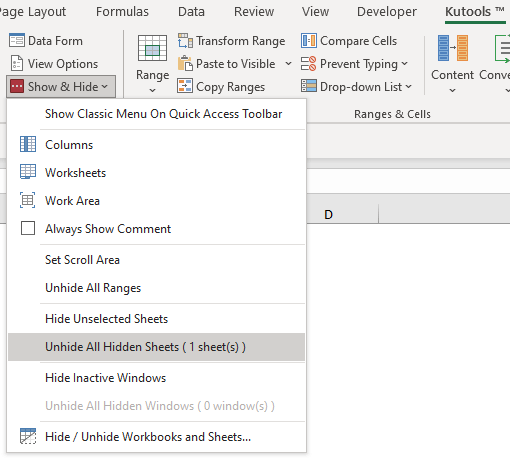Click the Paste to Visible clipboard icon

point(185,63)
